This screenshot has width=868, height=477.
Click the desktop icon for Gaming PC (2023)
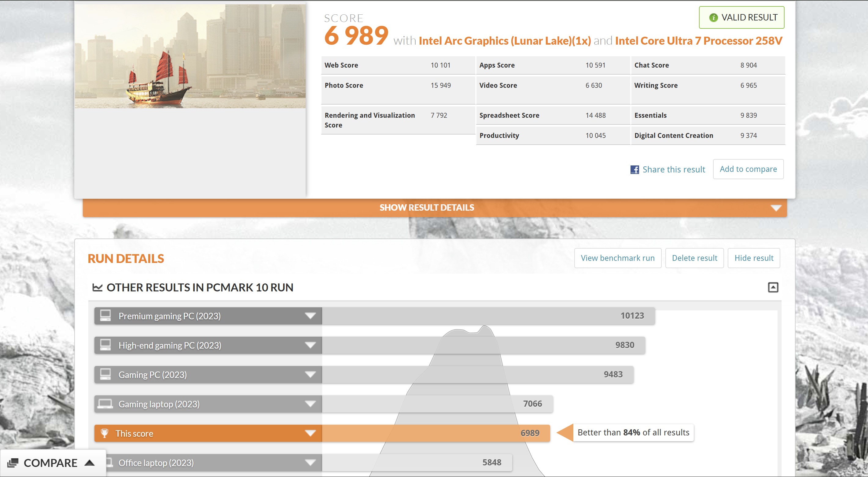105,374
